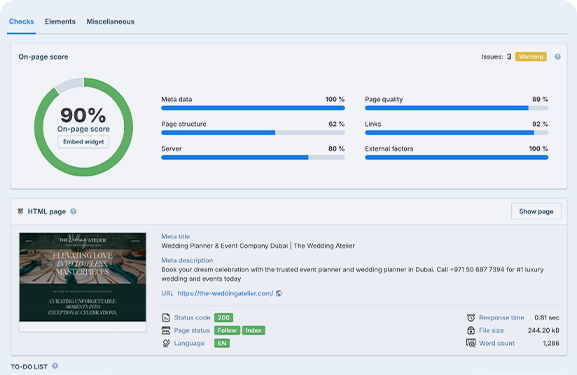Open help icon beside HTML page heading
This screenshot has width=577, height=375.
(73, 211)
